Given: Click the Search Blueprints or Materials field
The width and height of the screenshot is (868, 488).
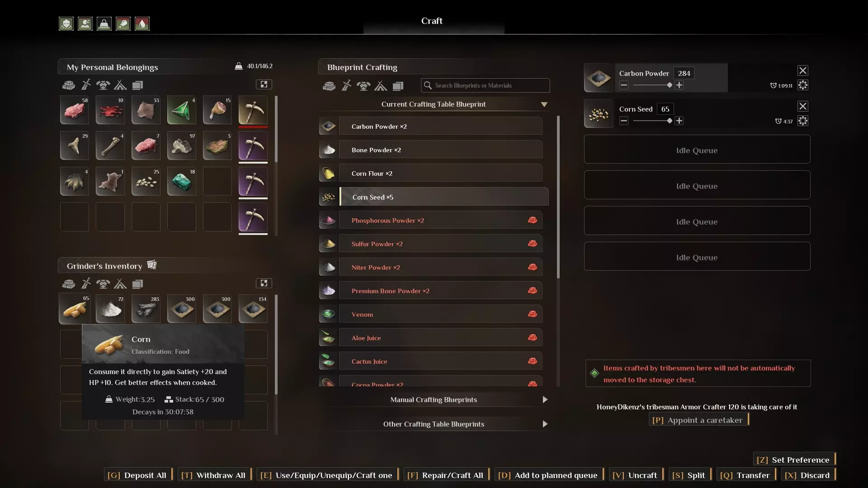Looking at the screenshot, I should (485, 85).
